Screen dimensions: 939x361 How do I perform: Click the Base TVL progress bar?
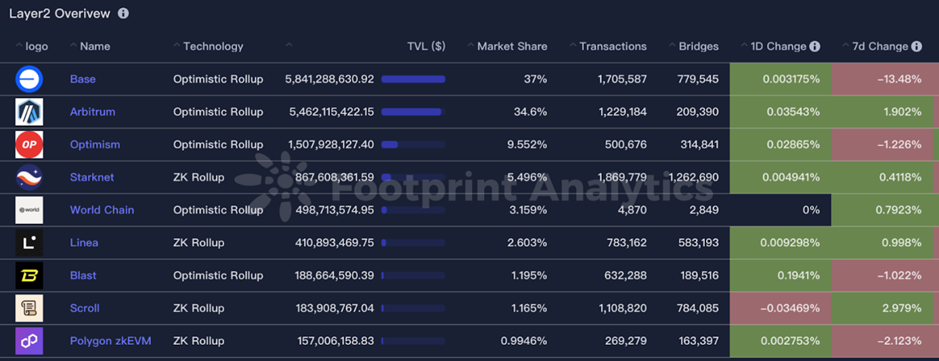coord(413,79)
